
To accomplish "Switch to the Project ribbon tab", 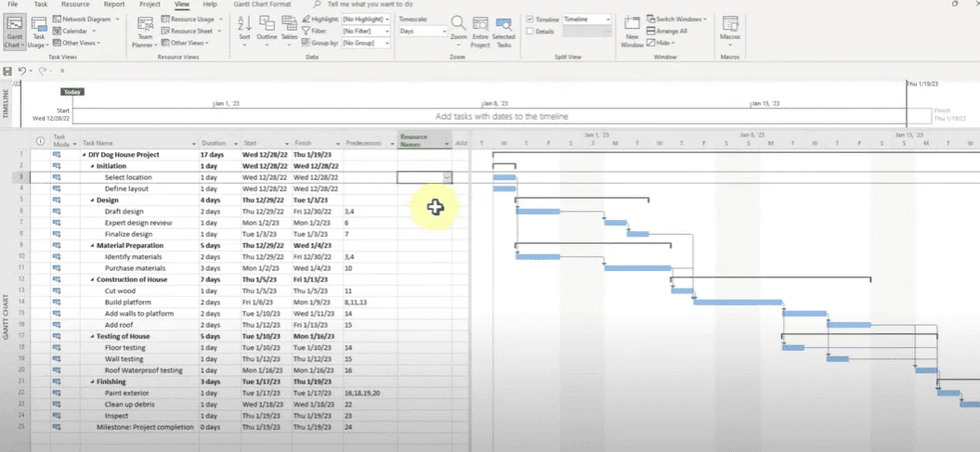I will (x=150, y=4).
